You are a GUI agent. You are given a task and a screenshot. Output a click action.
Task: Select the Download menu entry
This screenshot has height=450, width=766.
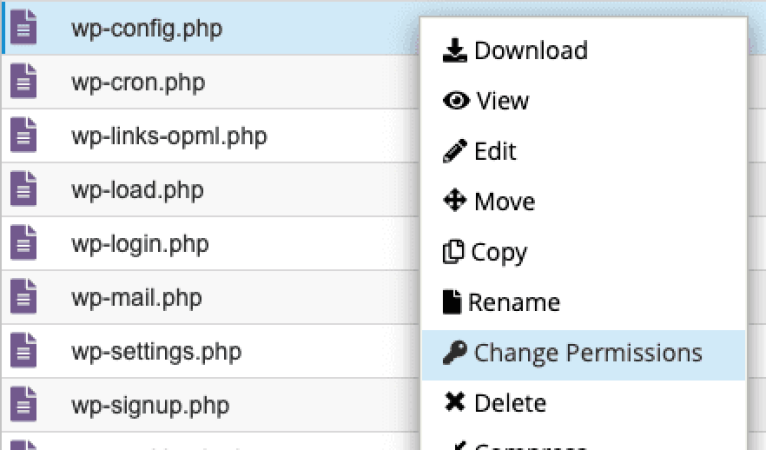583,50
